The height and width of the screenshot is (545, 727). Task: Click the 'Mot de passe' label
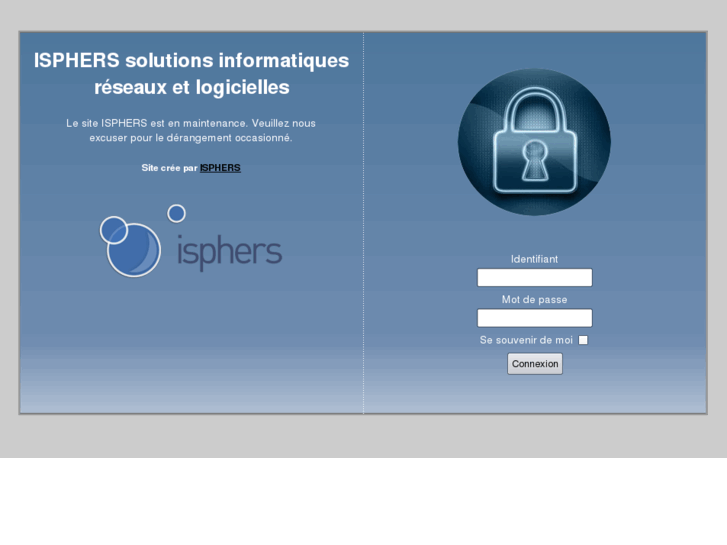[x=534, y=300]
